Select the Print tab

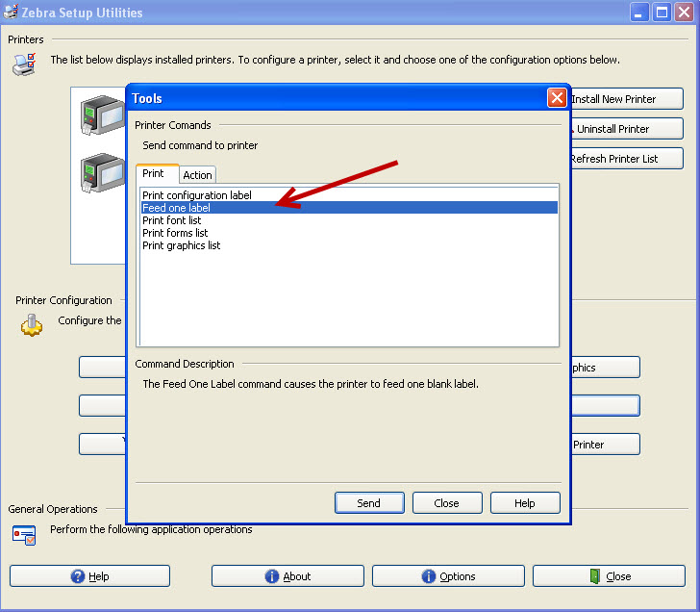154,173
